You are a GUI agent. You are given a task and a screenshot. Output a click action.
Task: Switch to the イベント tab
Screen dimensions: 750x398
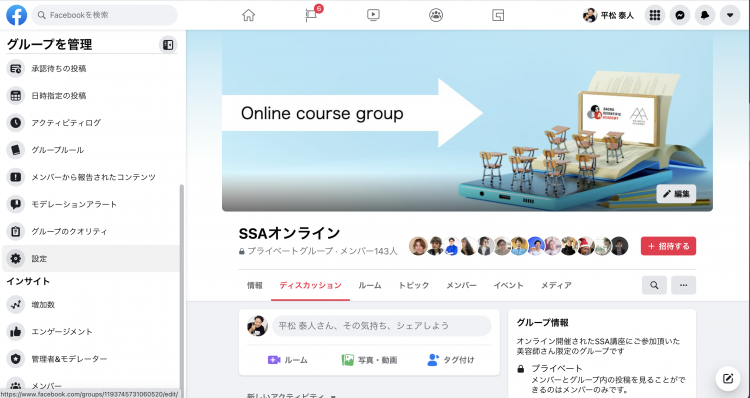pyautogui.click(x=508, y=285)
